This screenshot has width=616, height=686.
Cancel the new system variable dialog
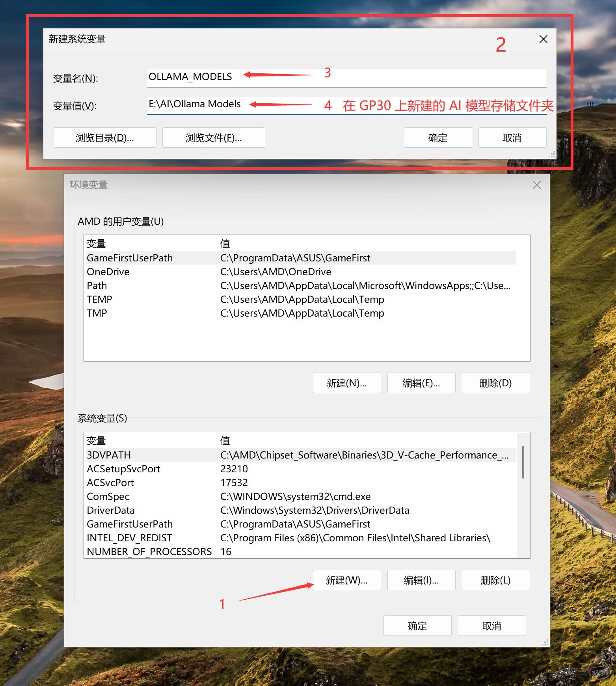point(512,138)
